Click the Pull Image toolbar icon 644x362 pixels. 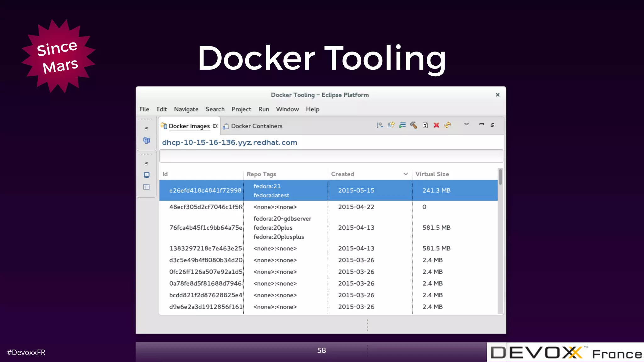click(380, 125)
